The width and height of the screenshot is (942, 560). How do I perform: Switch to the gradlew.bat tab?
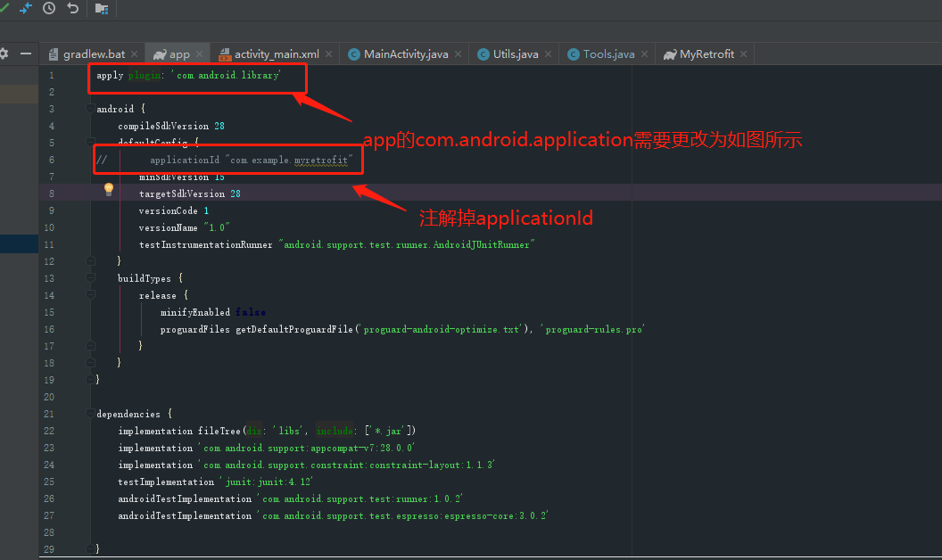pyautogui.click(x=94, y=54)
